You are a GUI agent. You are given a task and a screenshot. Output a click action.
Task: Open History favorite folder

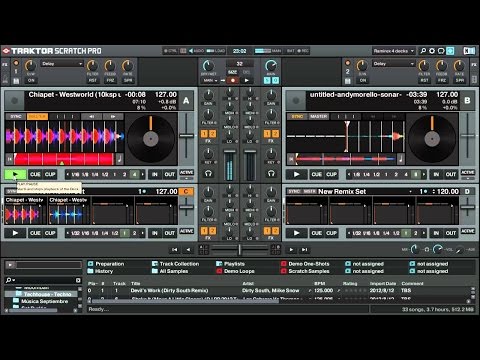pyautogui.click(x=100, y=271)
